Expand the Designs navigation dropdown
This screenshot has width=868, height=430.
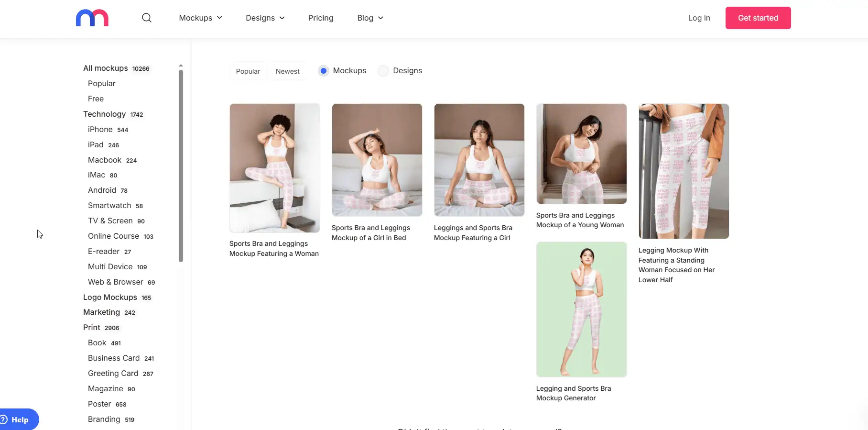(x=265, y=18)
